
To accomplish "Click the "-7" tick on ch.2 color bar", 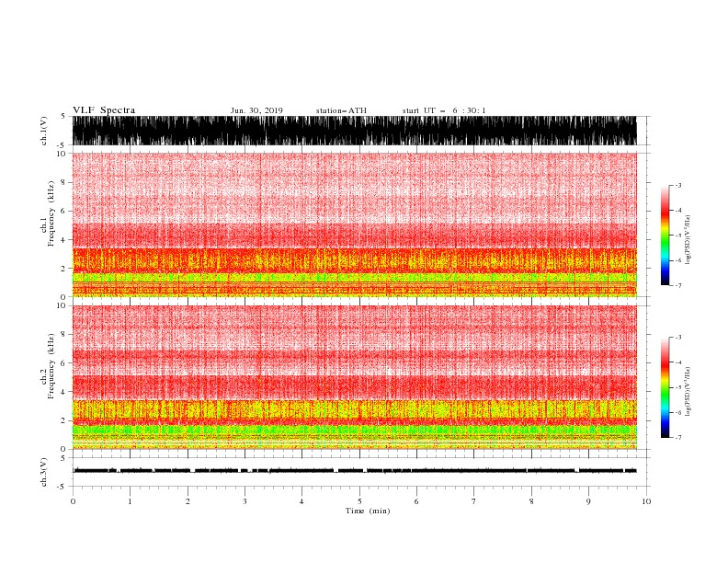I will [x=677, y=437].
